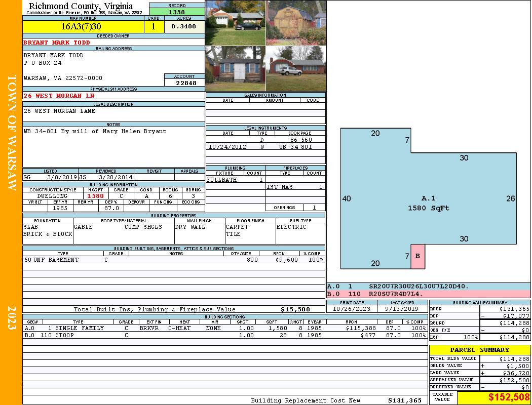
Task: Click physical address 26 WEST MORGAN LN
Action: point(59,96)
